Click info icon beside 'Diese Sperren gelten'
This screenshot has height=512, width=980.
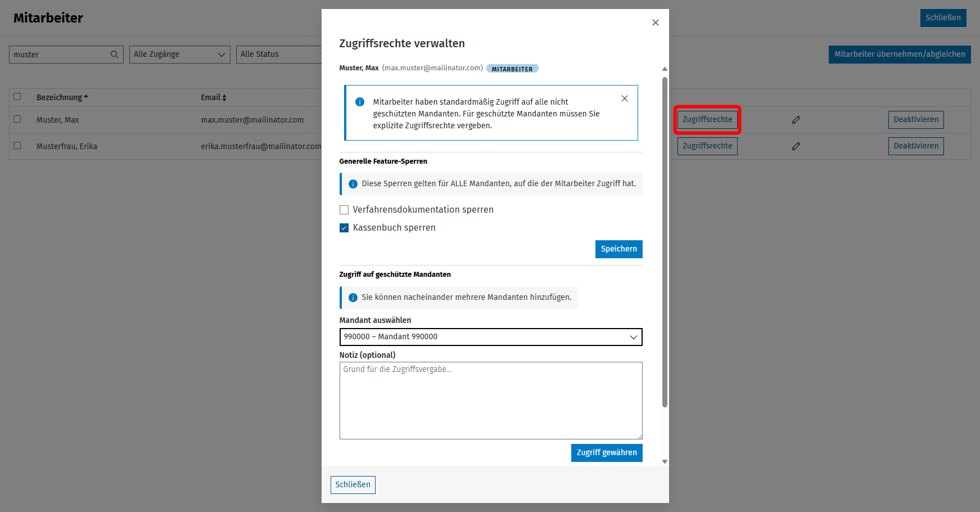353,184
